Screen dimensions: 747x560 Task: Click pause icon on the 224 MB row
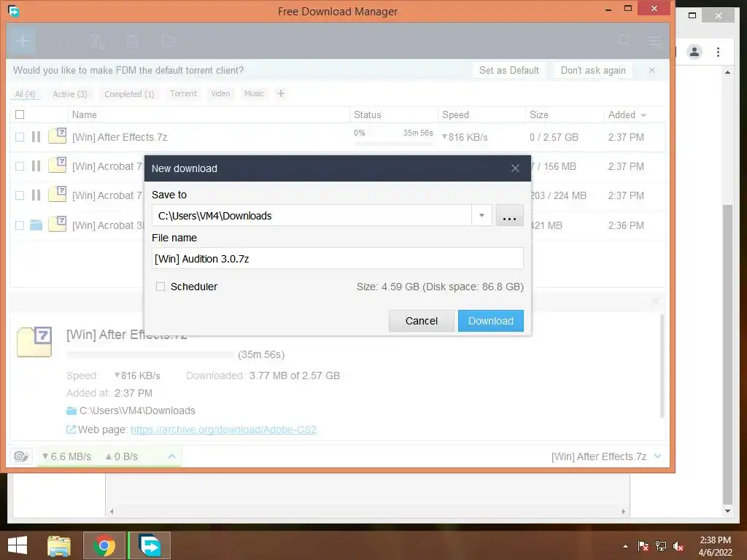click(36, 195)
